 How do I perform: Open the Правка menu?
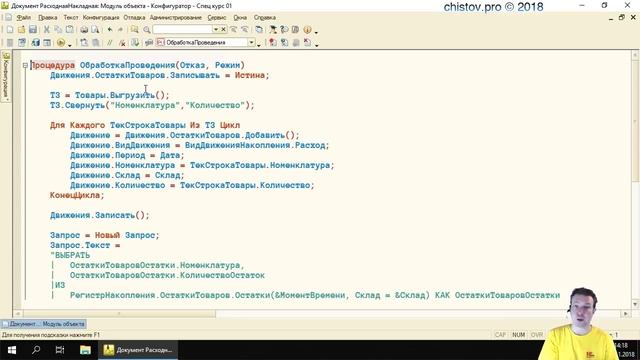coord(48,18)
